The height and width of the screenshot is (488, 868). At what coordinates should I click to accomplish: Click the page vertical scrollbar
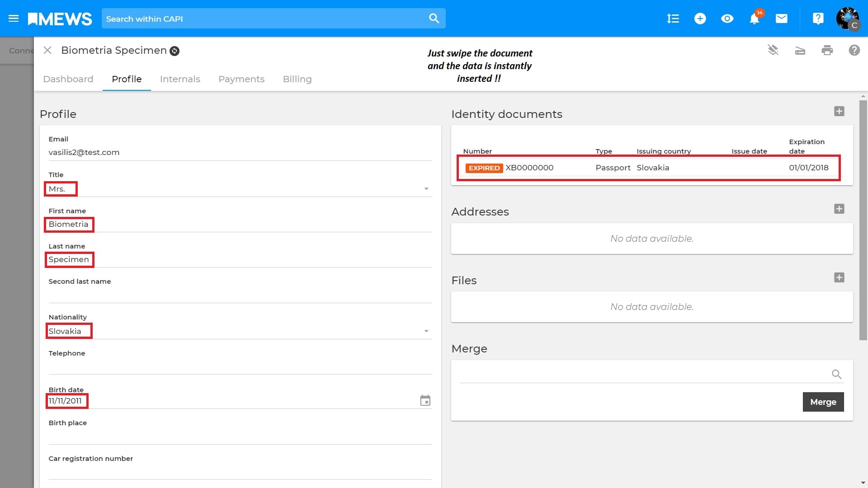[x=863, y=220]
